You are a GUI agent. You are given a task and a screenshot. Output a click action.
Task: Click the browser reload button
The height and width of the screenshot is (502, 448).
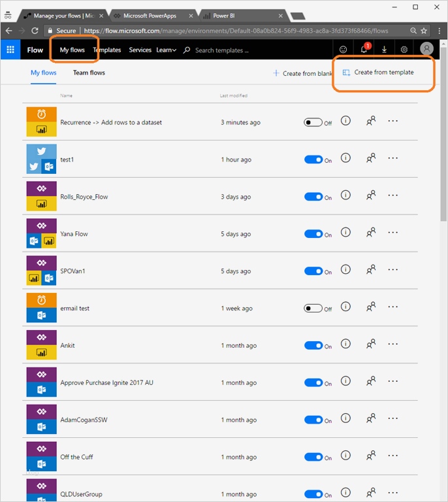(35, 31)
